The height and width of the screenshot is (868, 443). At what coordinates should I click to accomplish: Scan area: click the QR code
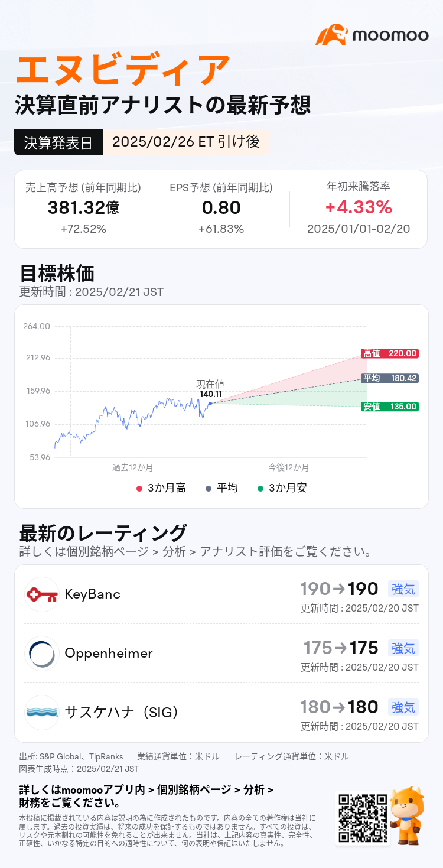363,818
